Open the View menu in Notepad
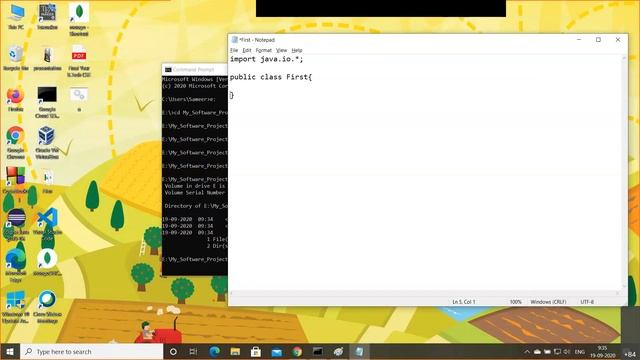The height and width of the screenshot is (360, 640). (x=281, y=50)
